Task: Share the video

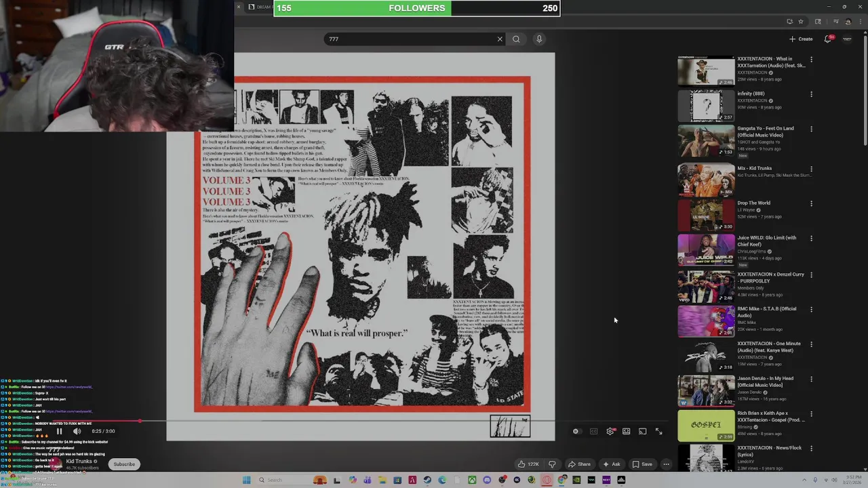Action: click(579, 464)
